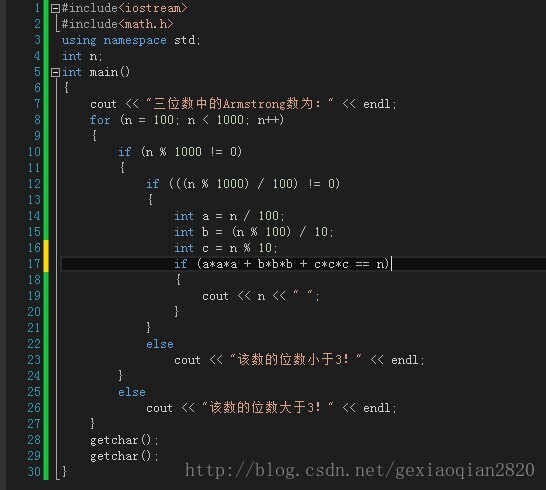The image size is (546, 490).
Task: Click 'cout << n' statement on line 19
Action: point(233,296)
